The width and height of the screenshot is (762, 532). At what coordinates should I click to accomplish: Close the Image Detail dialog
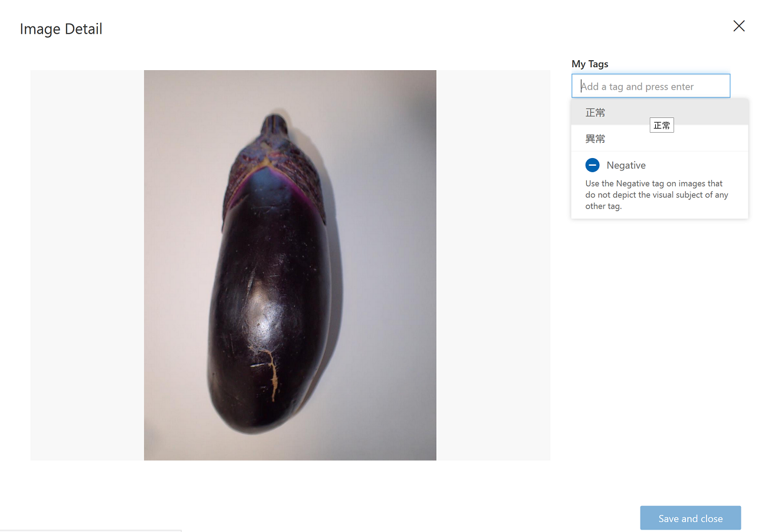738,26
